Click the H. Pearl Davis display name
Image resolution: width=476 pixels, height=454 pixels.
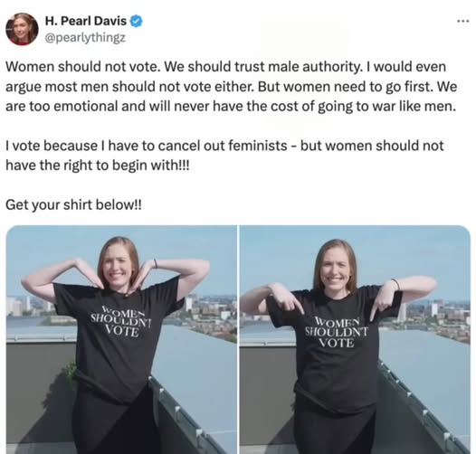point(86,21)
